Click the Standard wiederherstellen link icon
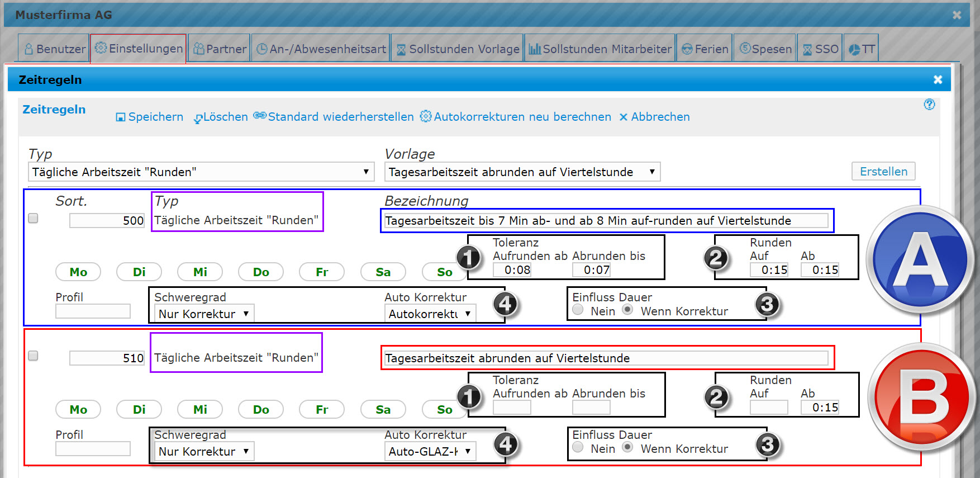 pyautogui.click(x=259, y=115)
